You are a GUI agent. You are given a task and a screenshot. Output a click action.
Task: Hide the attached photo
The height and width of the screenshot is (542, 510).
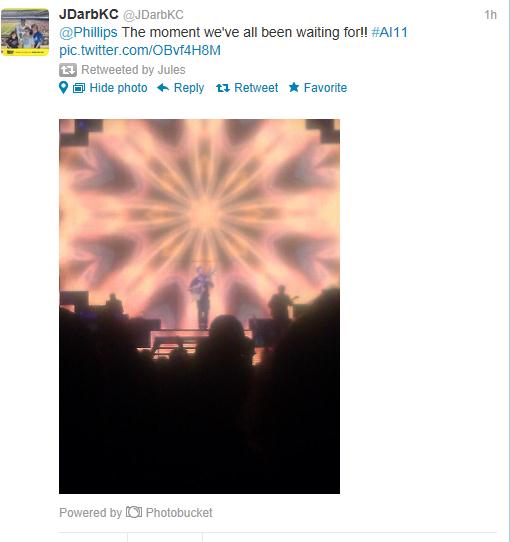coord(118,88)
